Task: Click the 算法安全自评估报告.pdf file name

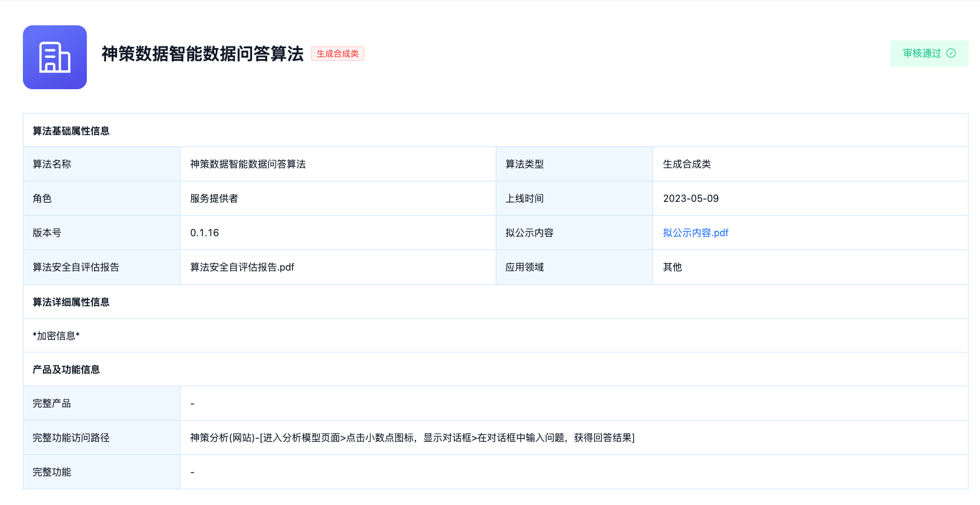Action: coord(242,267)
